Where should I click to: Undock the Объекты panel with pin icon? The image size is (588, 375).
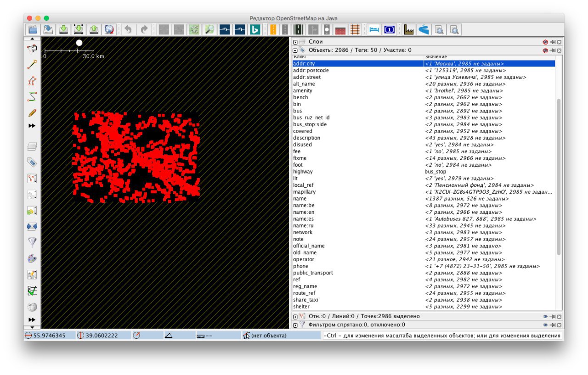(553, 50)
